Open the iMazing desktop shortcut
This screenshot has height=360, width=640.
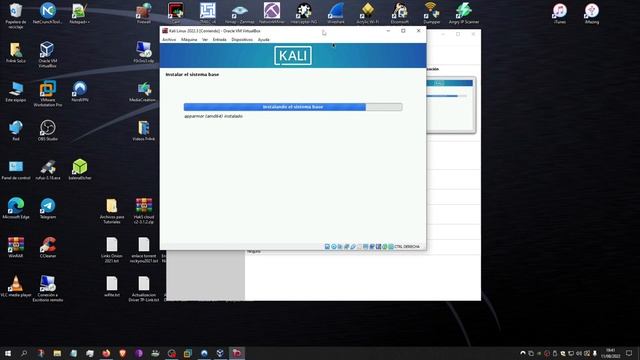592,13
